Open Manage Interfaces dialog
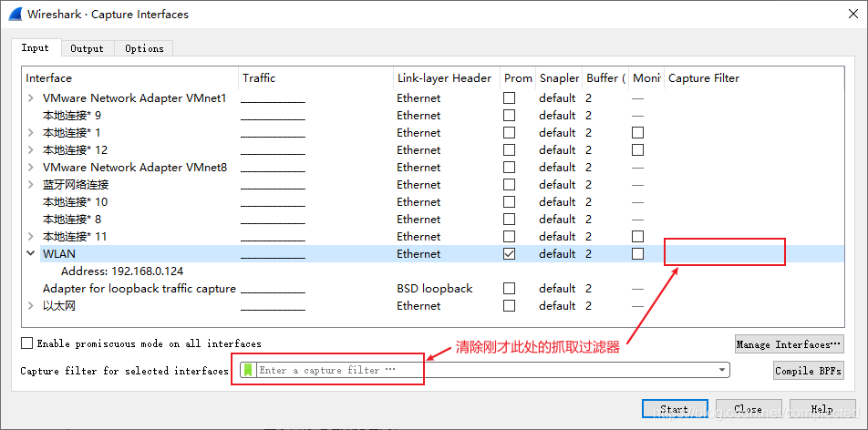 click(x=789, y=344)
